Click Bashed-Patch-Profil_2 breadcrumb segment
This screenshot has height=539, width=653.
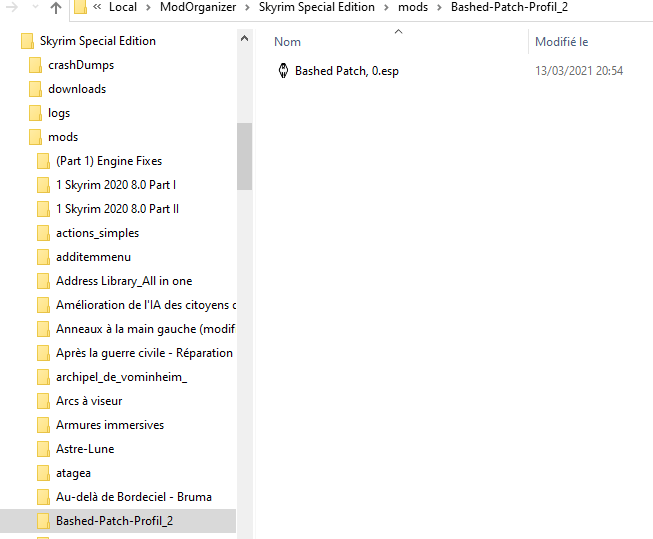tap(509, 7)
